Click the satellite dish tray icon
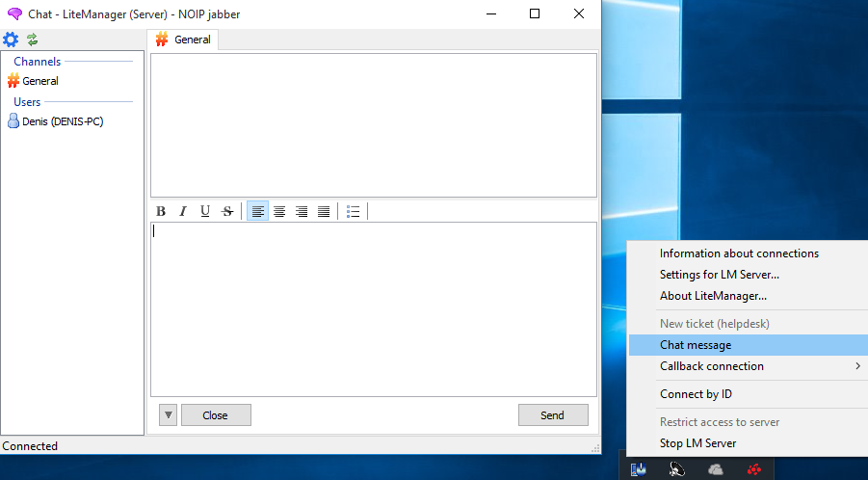Image resolution: width=868 pixels, height=480 pixels. tap(676, 469)
